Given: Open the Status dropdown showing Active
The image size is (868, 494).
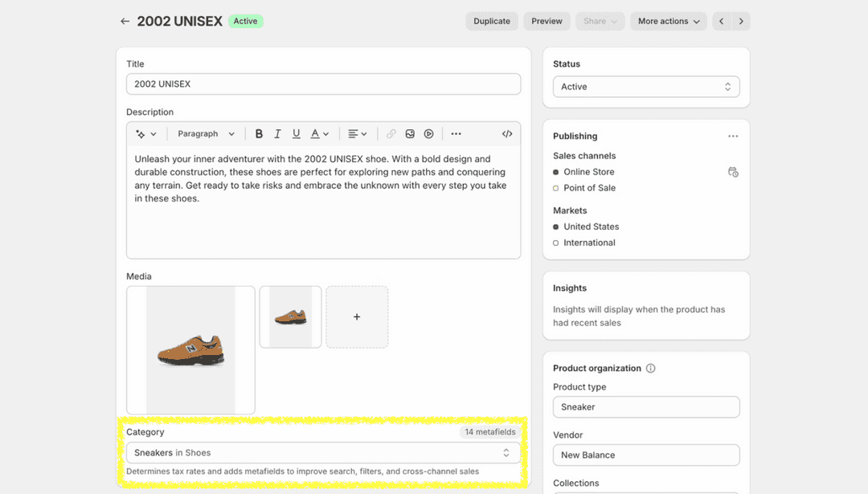Looking at the screenshot, I should [x=646, y=86].
